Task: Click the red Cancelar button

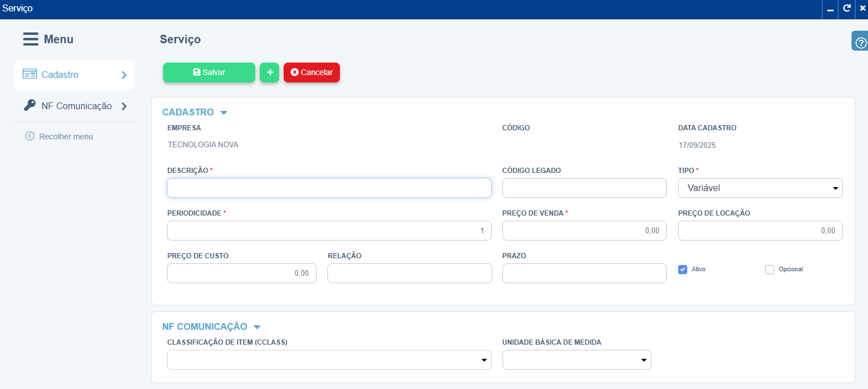Action: (312, 72)
